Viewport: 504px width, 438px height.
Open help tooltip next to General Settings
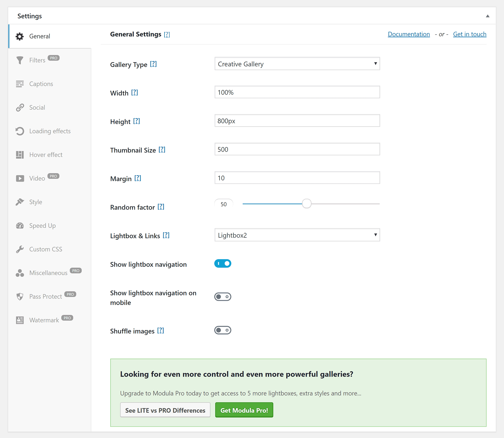coord(167,35)
